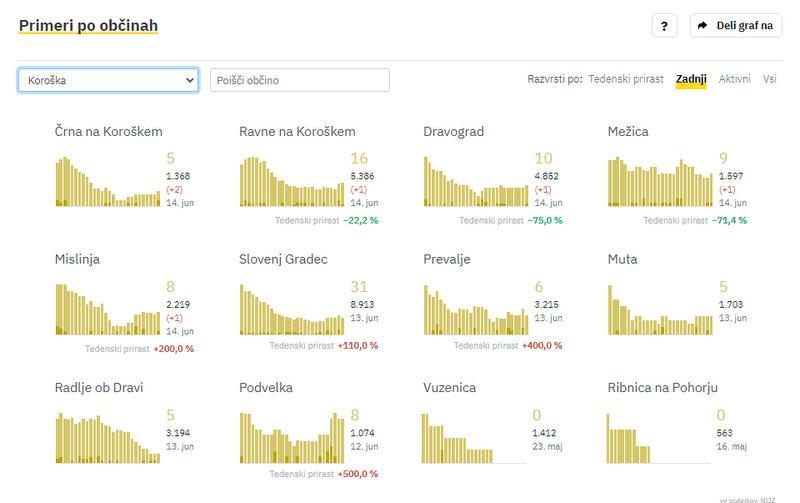Click the Muta municipality title
This screenshot has height=503, width=800.
(622, 260)
